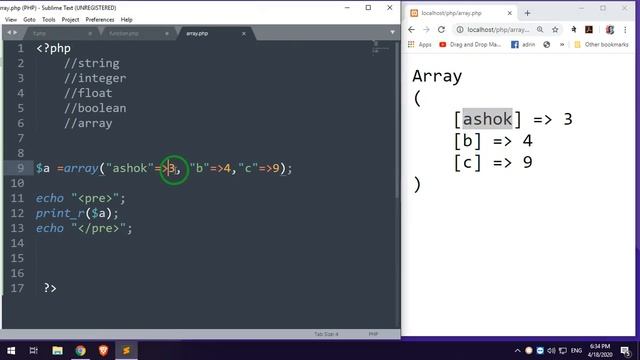
Task: Show hidden system tray icons
Action: pos(518,351)
